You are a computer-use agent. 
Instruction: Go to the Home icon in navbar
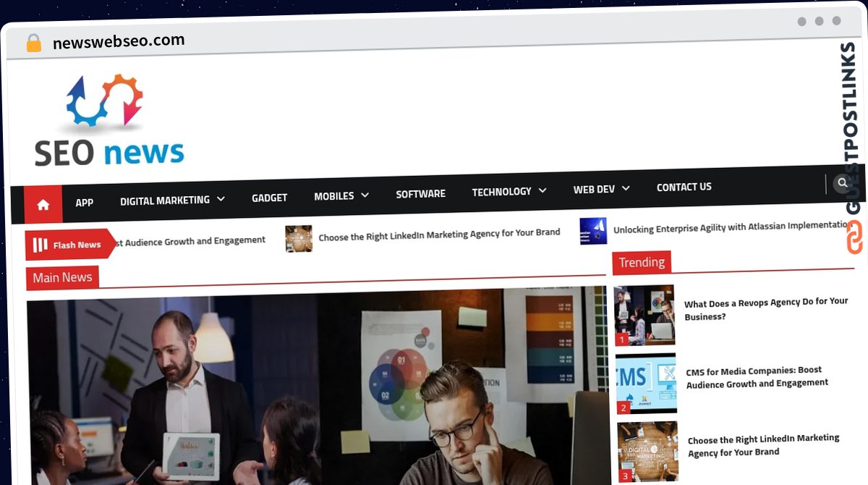[43, 205]
